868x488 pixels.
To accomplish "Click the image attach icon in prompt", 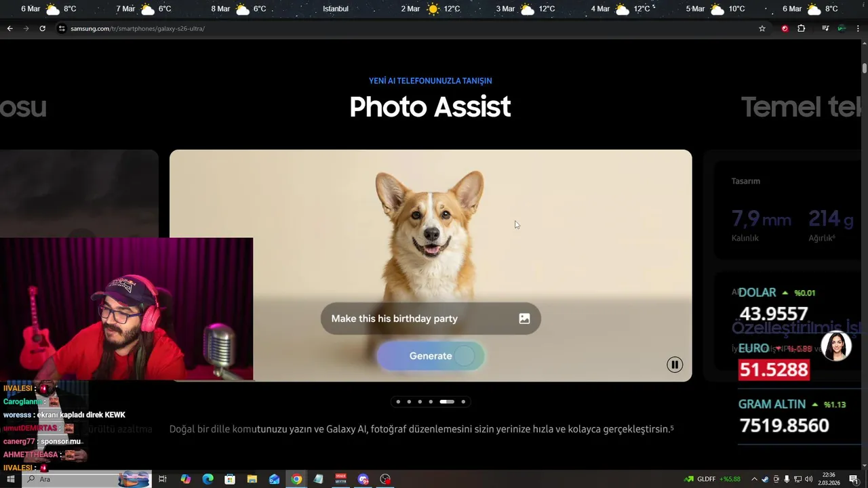I will point(524,319).
